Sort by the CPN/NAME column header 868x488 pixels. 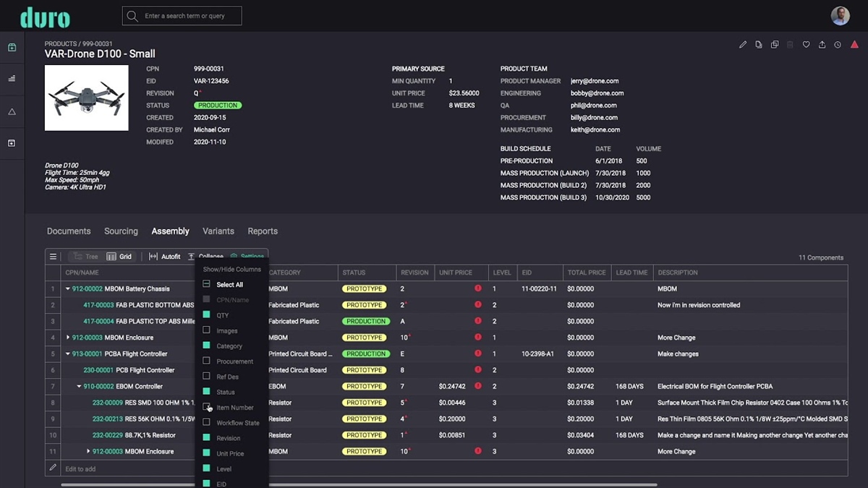[82, 273]
